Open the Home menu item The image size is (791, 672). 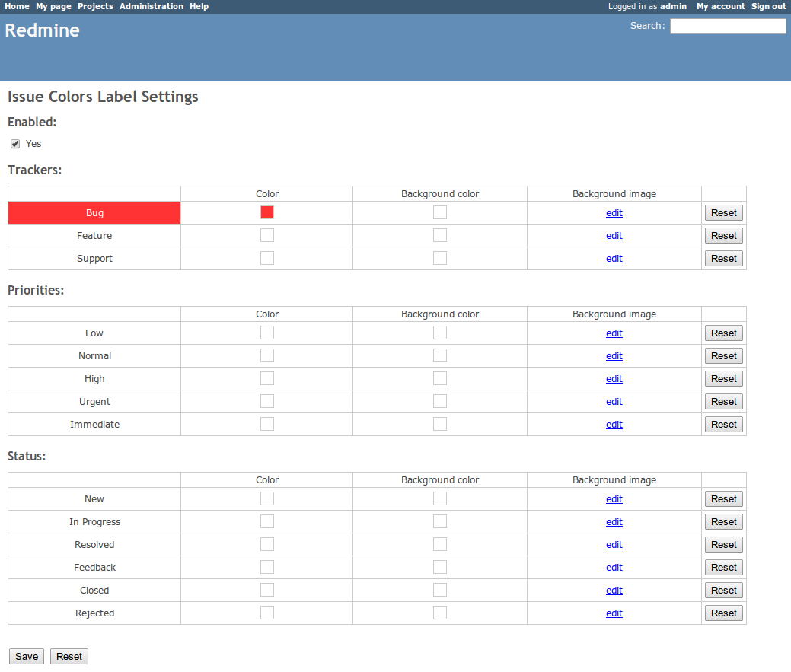point(18,6)
